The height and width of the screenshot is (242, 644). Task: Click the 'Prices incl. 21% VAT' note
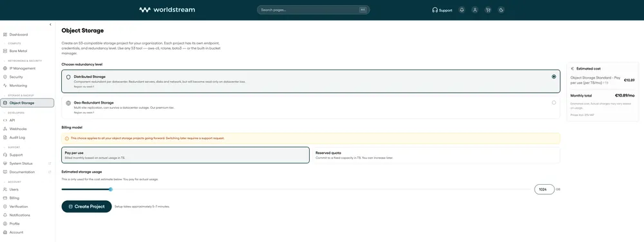[x=582, y=115]
